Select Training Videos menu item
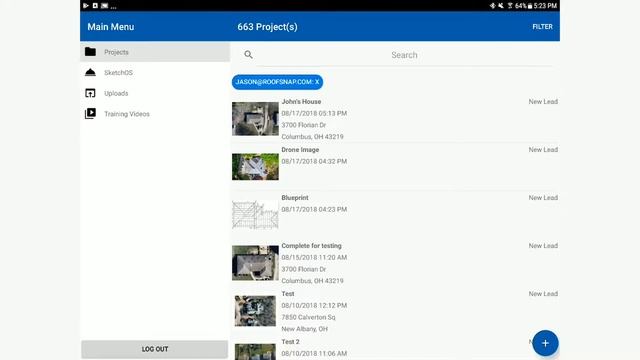The width and height of the screenshot is (640, 360). click(x=155, y=114)
